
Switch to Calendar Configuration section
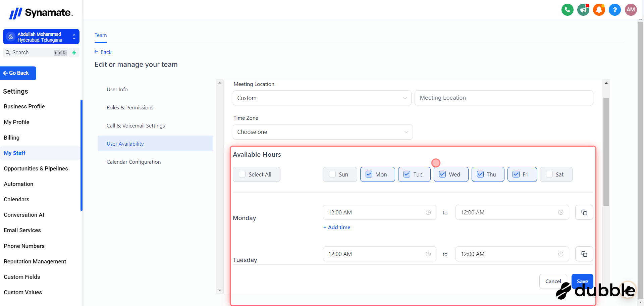point(133,162)
